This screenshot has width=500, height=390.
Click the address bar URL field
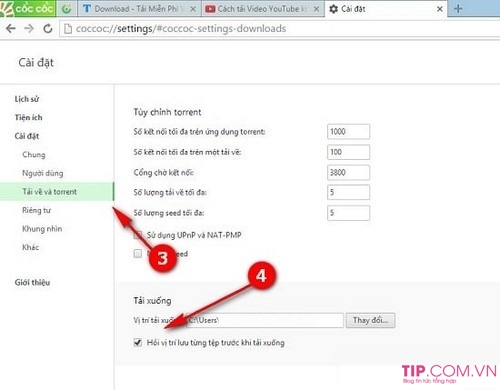[x=280, y=29]
